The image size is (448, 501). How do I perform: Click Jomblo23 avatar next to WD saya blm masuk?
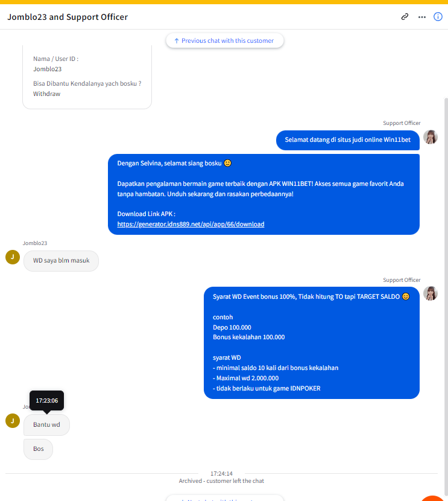13,257
